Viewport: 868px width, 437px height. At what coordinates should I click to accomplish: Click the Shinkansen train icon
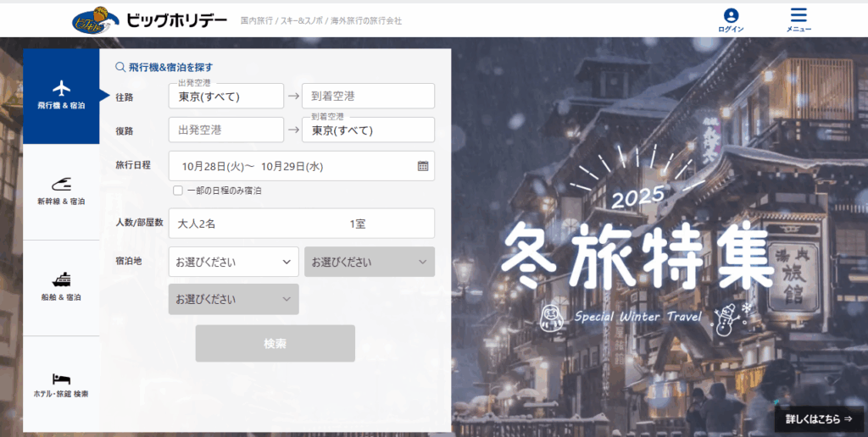click(61, 184)
